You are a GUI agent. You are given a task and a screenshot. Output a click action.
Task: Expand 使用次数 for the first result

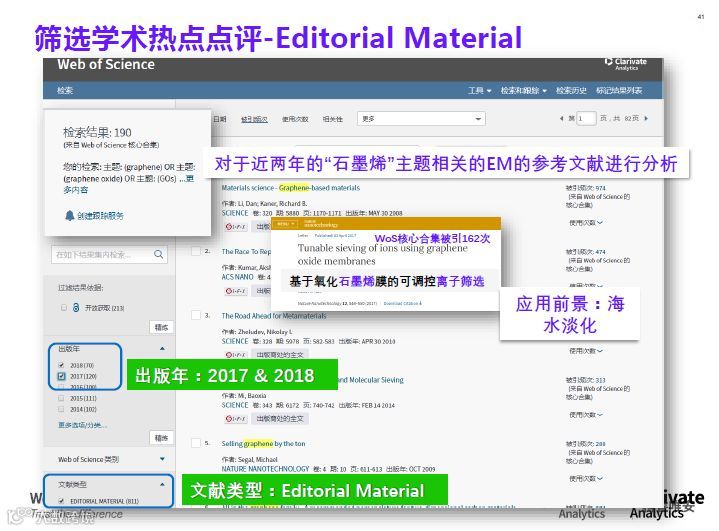[586, 222]
